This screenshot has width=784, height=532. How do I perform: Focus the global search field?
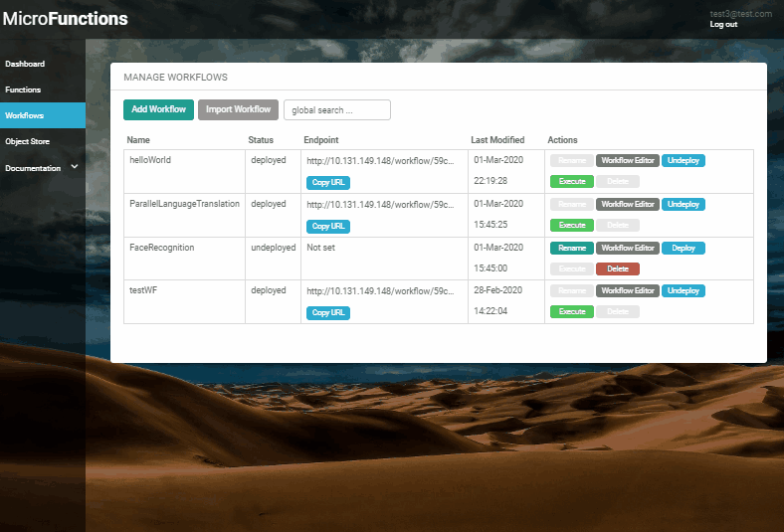click(337, 110)
